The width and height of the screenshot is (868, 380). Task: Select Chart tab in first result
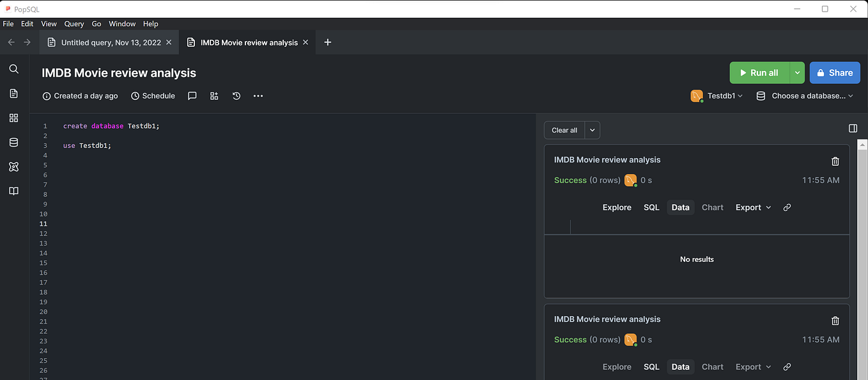pyautogui.click(x=713, y=207)
